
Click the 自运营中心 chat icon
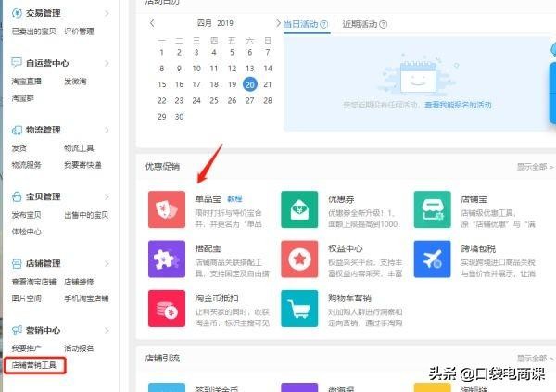(x=17, y=63)
